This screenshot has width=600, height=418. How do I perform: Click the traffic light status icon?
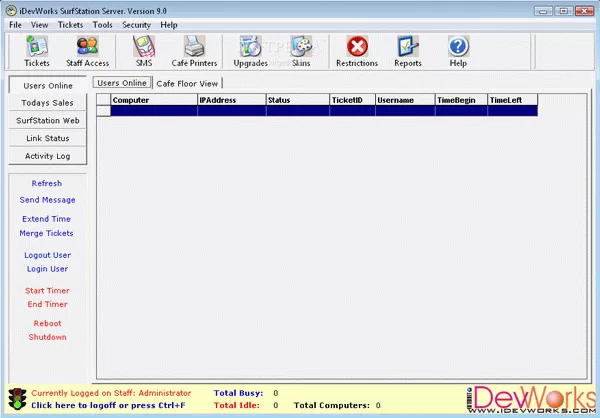pos(17,399)
